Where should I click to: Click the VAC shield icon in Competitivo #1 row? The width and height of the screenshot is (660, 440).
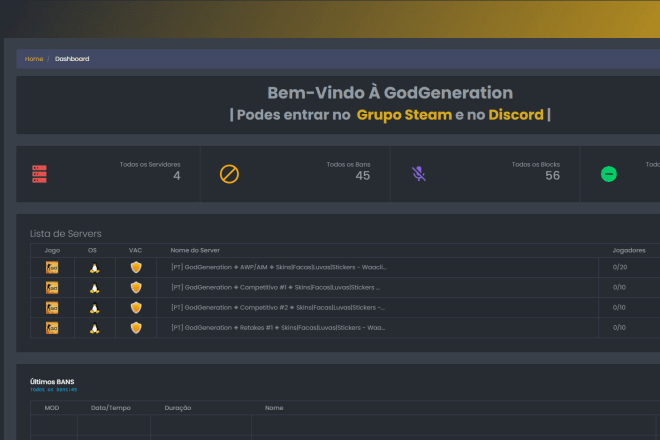tap(136, 288)
